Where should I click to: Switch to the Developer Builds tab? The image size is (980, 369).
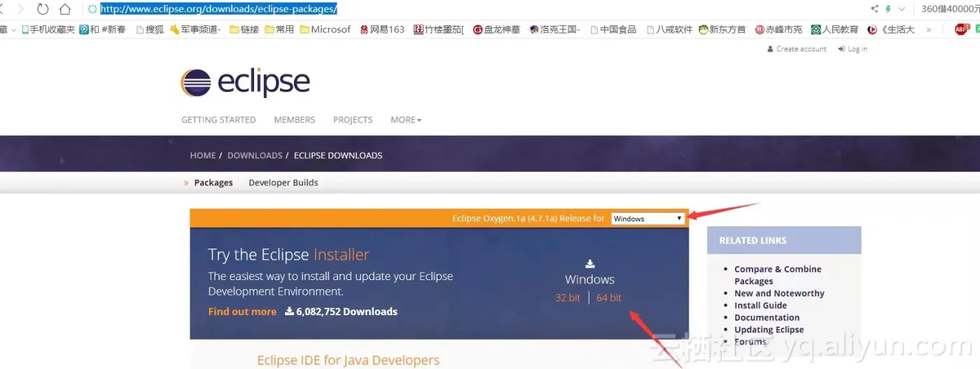[x=283, y=183]
